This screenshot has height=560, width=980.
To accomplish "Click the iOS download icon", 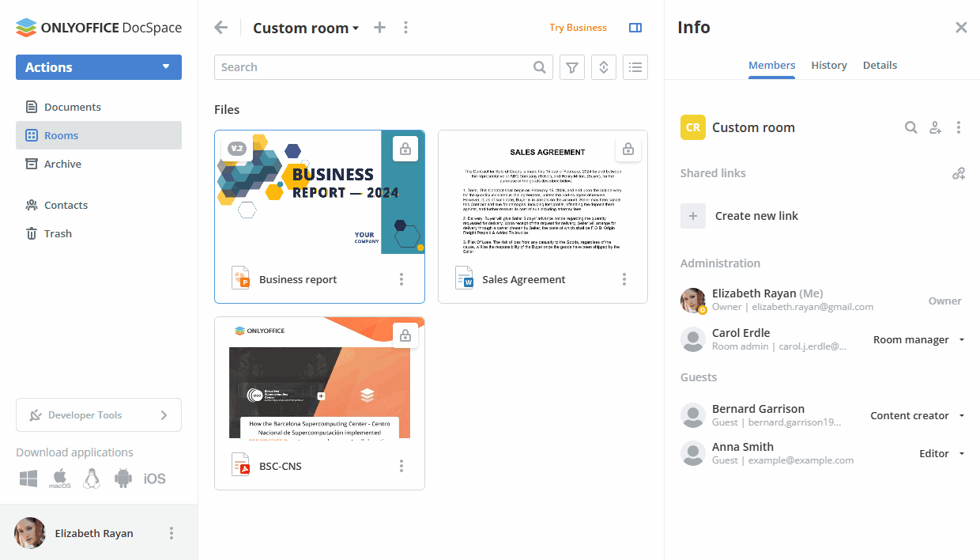I will (x=155, y=479).
